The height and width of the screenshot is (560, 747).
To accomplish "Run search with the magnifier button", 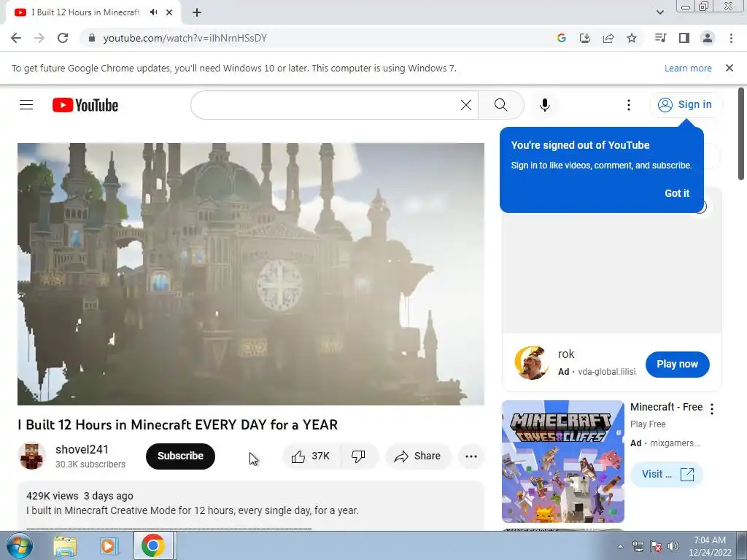I will [500, 105].
